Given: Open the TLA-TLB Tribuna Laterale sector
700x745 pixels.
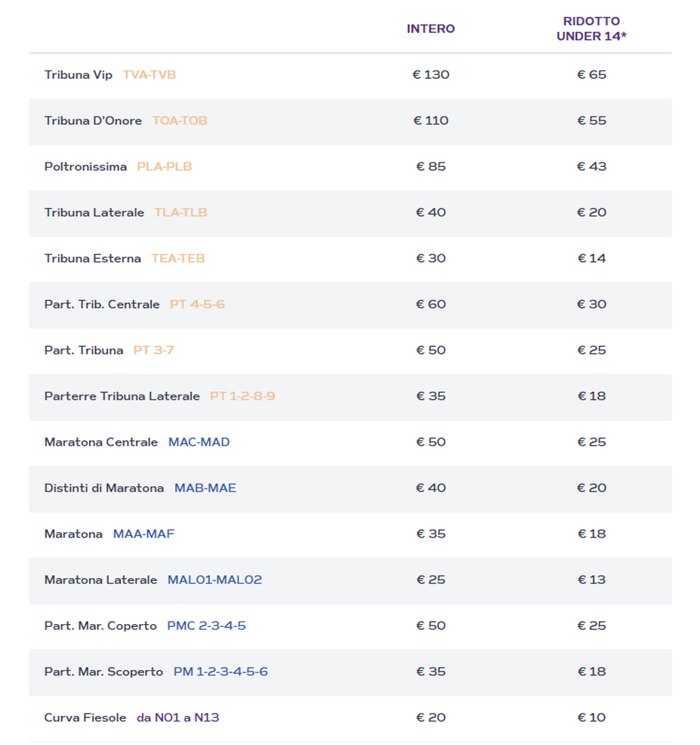Looking at the screenshot, I should click(x=181, y=213).
